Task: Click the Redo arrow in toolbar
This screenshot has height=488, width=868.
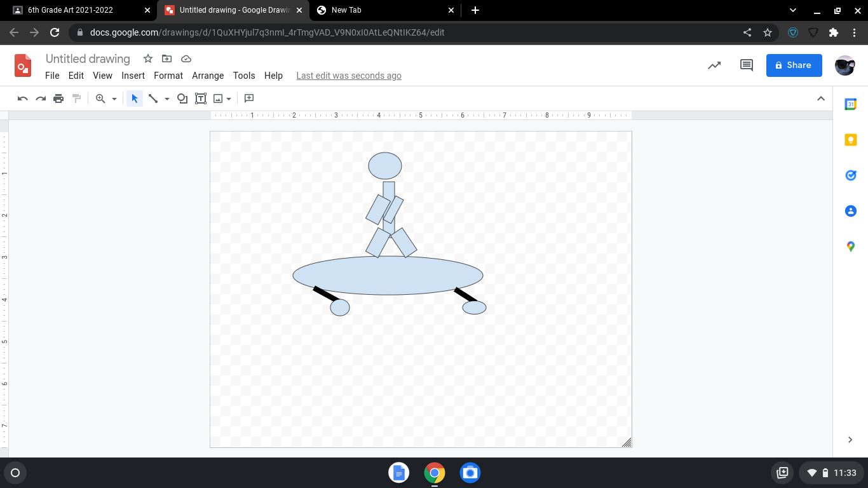Action: coord(41,98)
